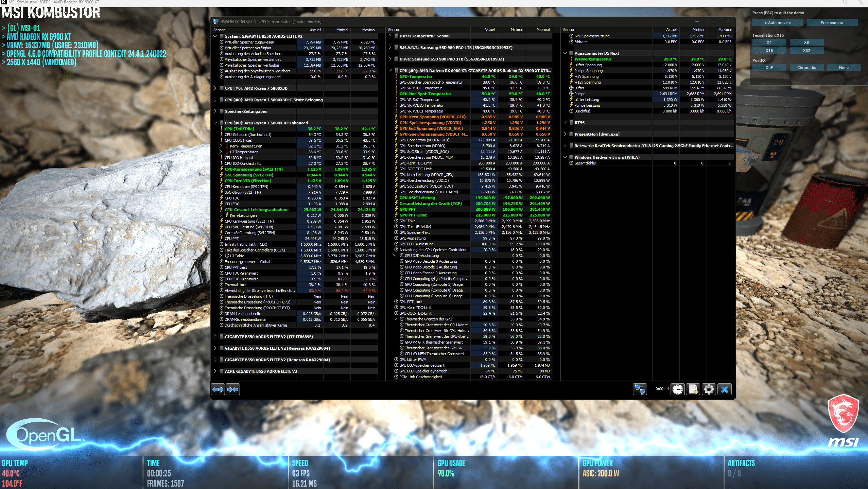This screenshot has width=868, height=489.
Task: Click the chip icon beside DIMM Temperatur-Sensor
Action: point(396,36)
